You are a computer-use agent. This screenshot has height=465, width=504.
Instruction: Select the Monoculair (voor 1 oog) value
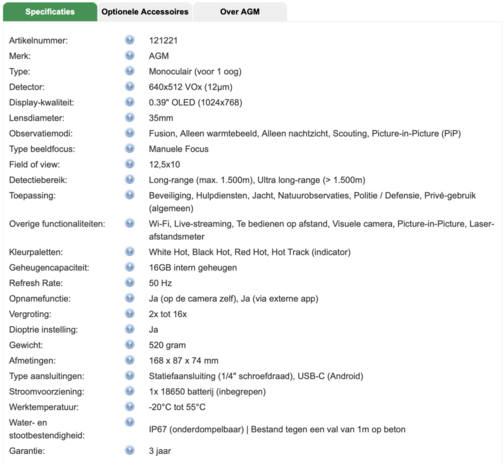pos(195,72)
